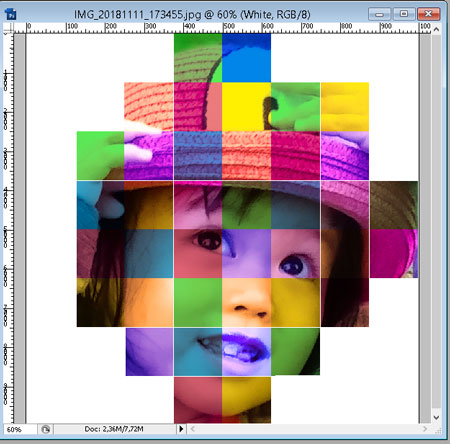The width and height of the screenshot is (450, 444).
Task: Open the status bar info flyout arrow
Action: (x=181, y=429)
